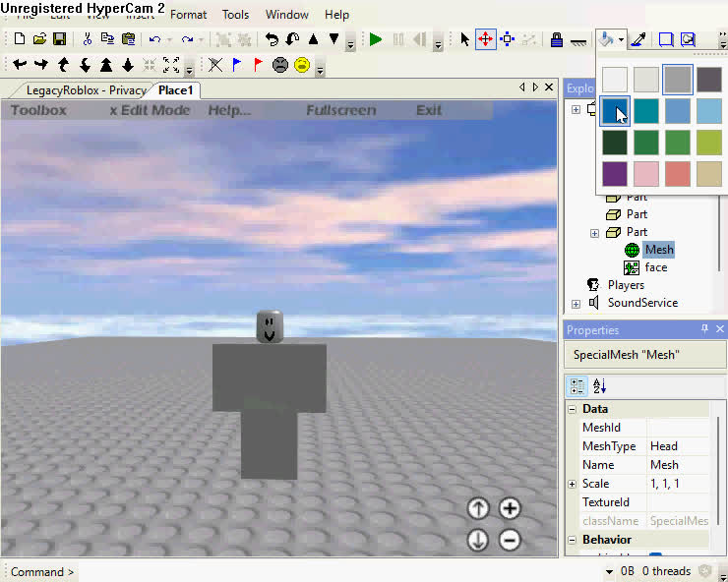The height and width of the screenshot is (582, 728).
Task: Open the Undo history dropdown arrow
Action: (169, 40)
